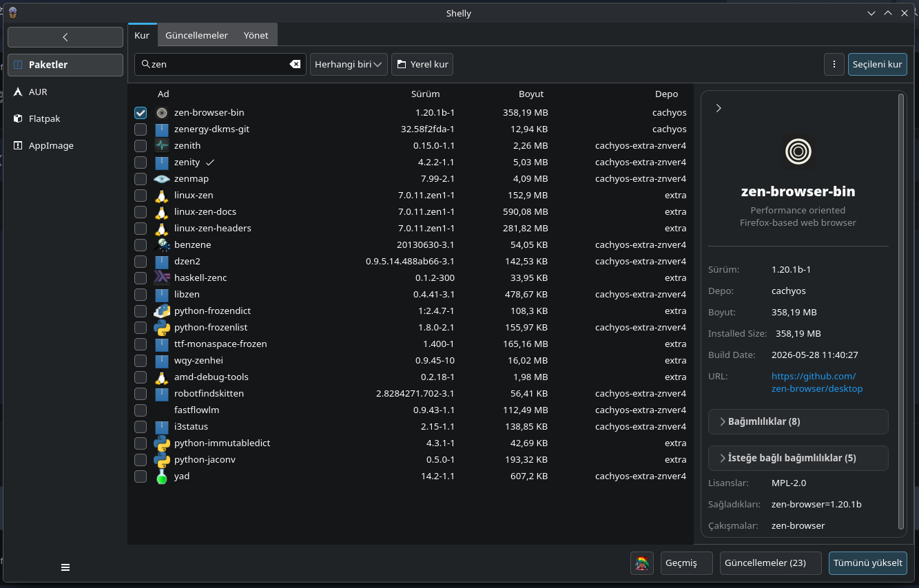The width and height of the screenshot is (919, 588).
Task: Tick the linux-zen checkbox
Action: (x=141, y=196)
